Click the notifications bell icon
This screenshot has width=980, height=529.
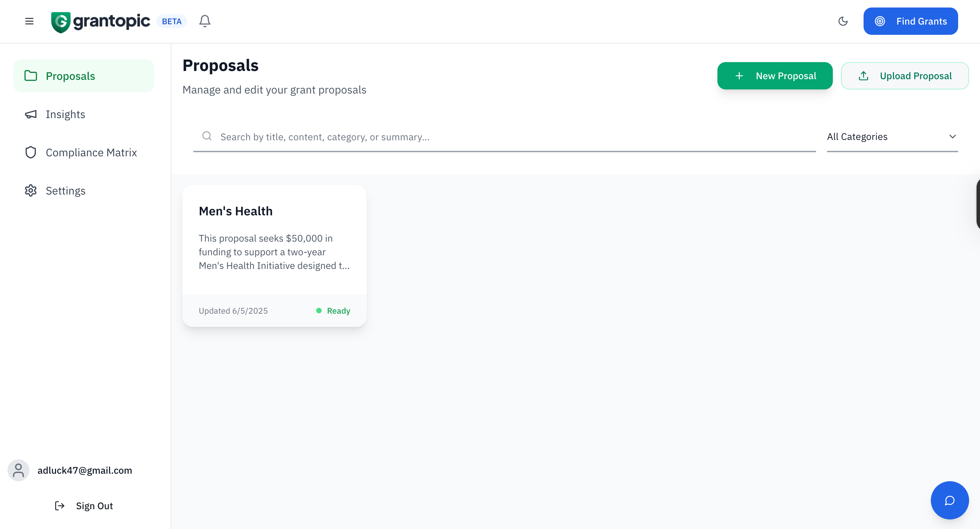205,21
